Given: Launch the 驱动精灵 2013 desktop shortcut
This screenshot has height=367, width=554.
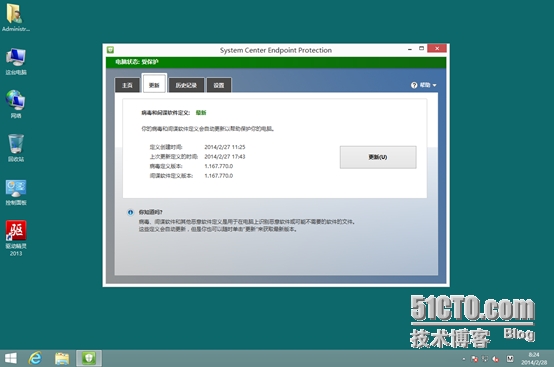Looking at the screenshot, I should (x=16, y=238).
